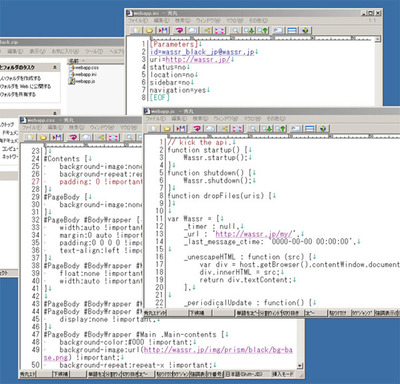The height and width of the screenshot is (384, 400).
Task: Click New file icon in webapp.js window
Action: tap(154, 129)
